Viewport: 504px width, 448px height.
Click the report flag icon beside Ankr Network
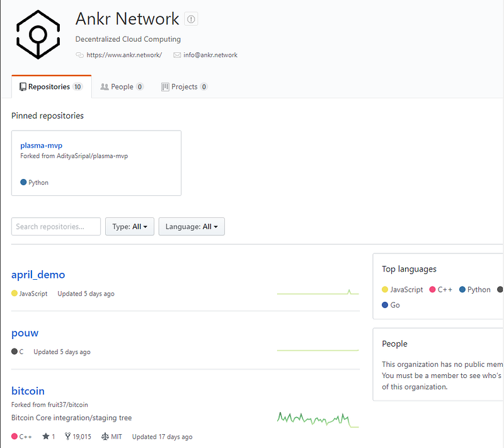coord(191,19)
